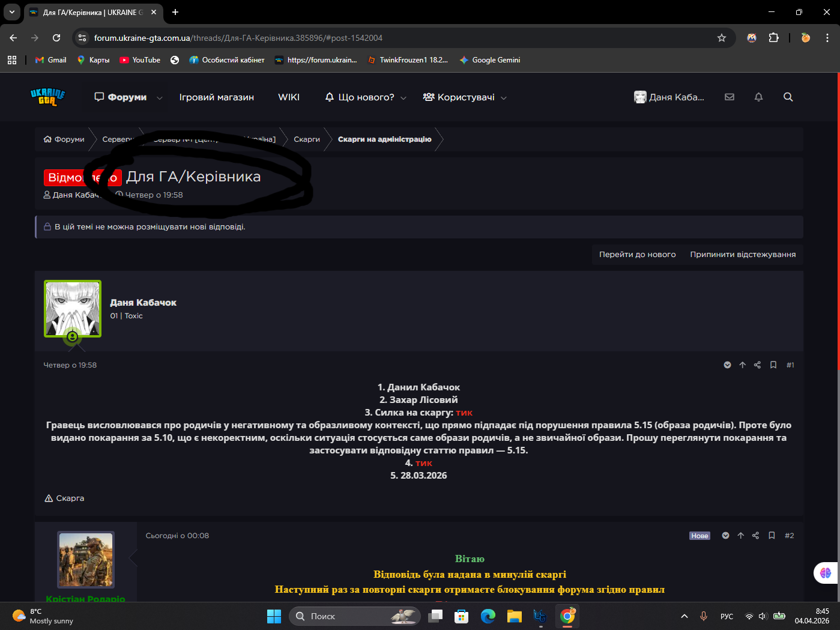Open the Форуми home breadcrumb
The width and height of the screenshot is (840, 630).
pos(64,139)
